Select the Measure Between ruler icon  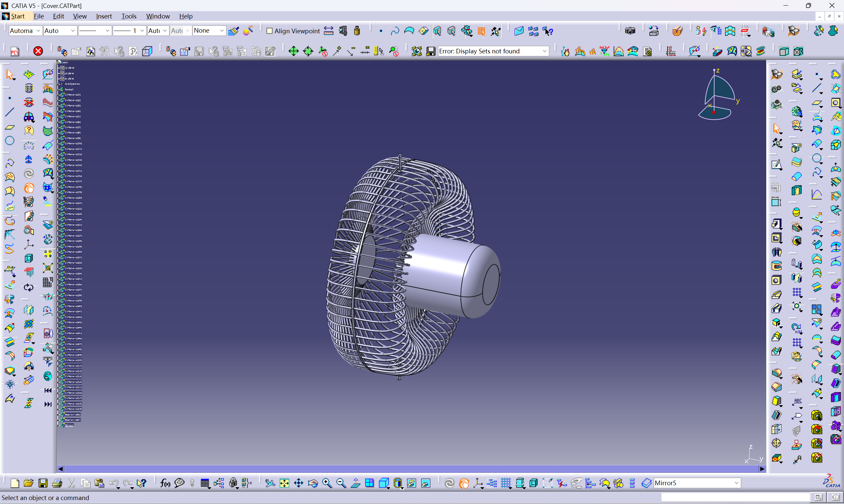[x=328, y=31]
